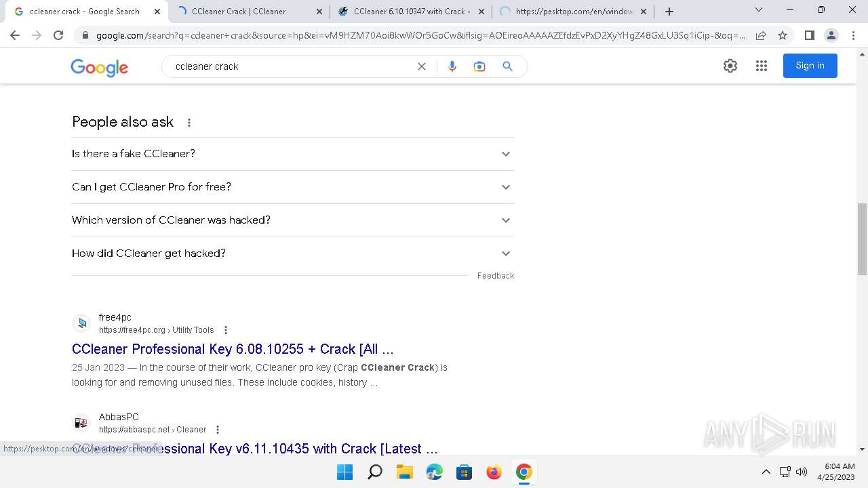Open Google apps grid

click(x=762, y=66)
